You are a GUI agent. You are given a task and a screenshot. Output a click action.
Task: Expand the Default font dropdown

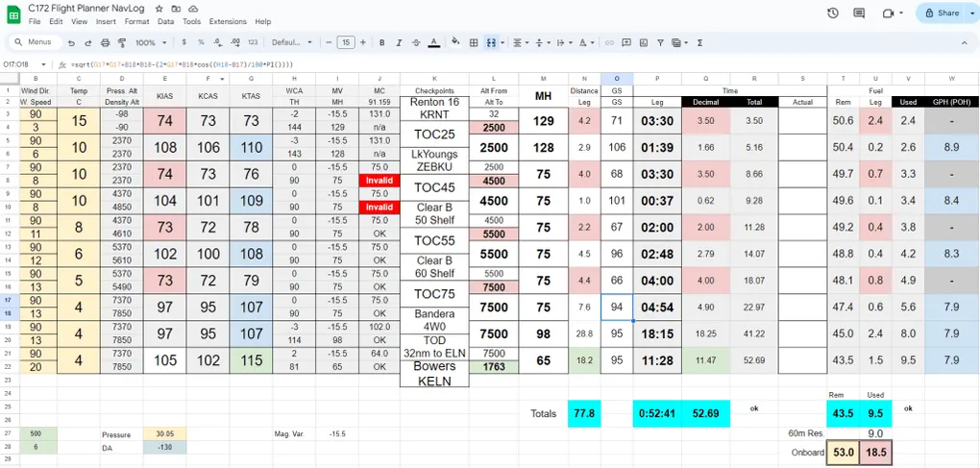(291, 42)
